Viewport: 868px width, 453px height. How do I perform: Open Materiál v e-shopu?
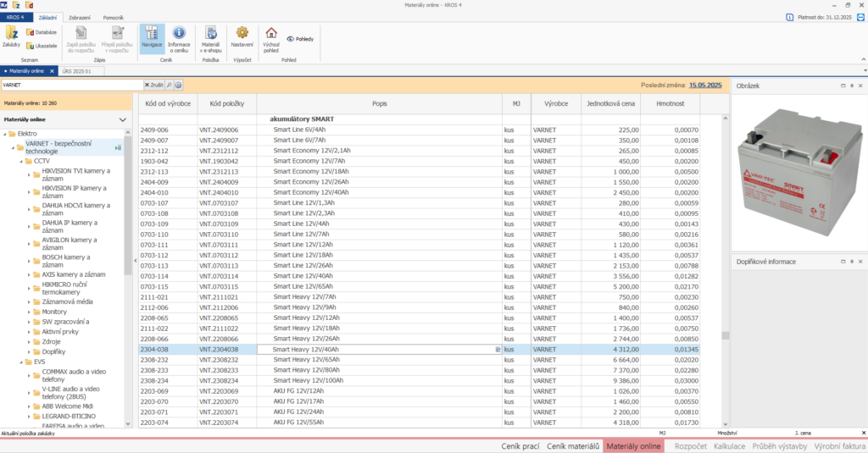[x=210, y=39]
